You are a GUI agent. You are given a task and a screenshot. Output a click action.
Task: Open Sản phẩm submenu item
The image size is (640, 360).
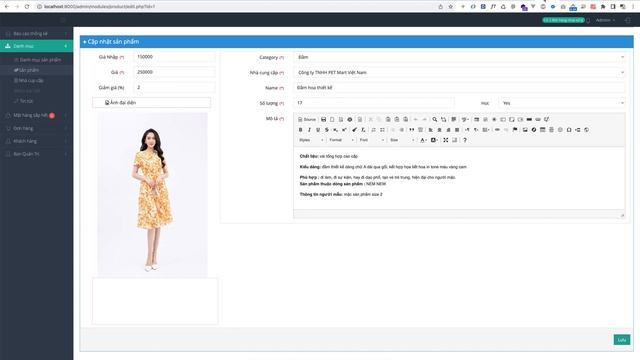[x=28, y=70]
